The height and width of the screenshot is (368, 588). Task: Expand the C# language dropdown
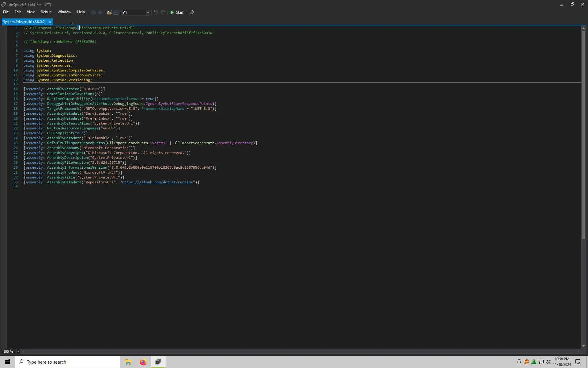(x=148, y=13)
